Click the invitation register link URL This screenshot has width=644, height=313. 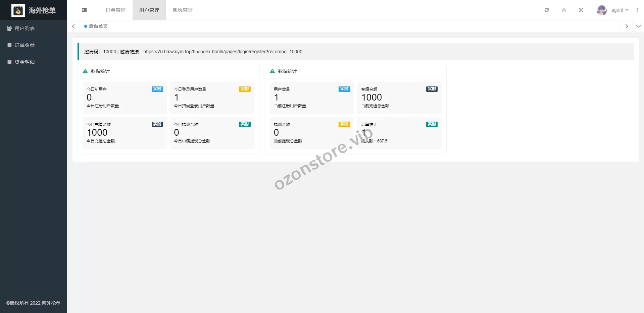coord(222,52)
